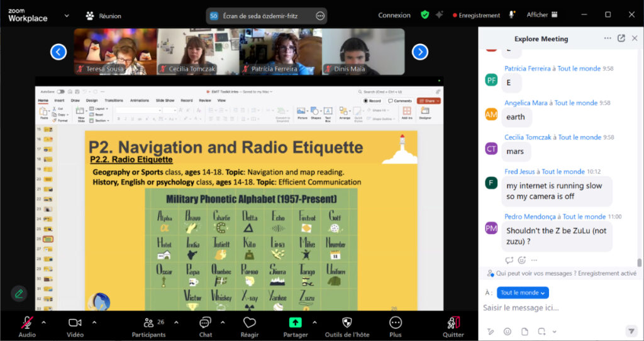644x341 pixels.
Task: Send the chat message with arrow icon
Action: [631, 331]
